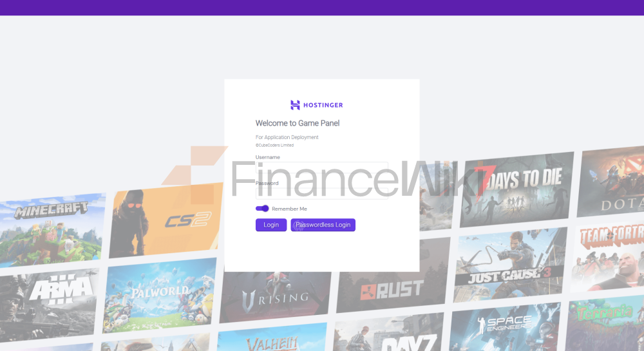The height and width of the screenshot is (351, 644).
Task: Select the Terraria game thumbnail
Action: coord(605,323)
